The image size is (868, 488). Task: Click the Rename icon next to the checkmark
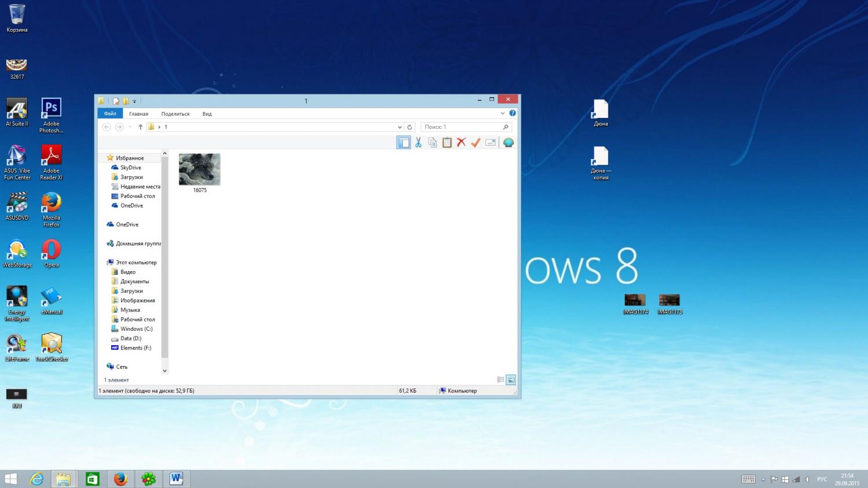click(491, 143)
